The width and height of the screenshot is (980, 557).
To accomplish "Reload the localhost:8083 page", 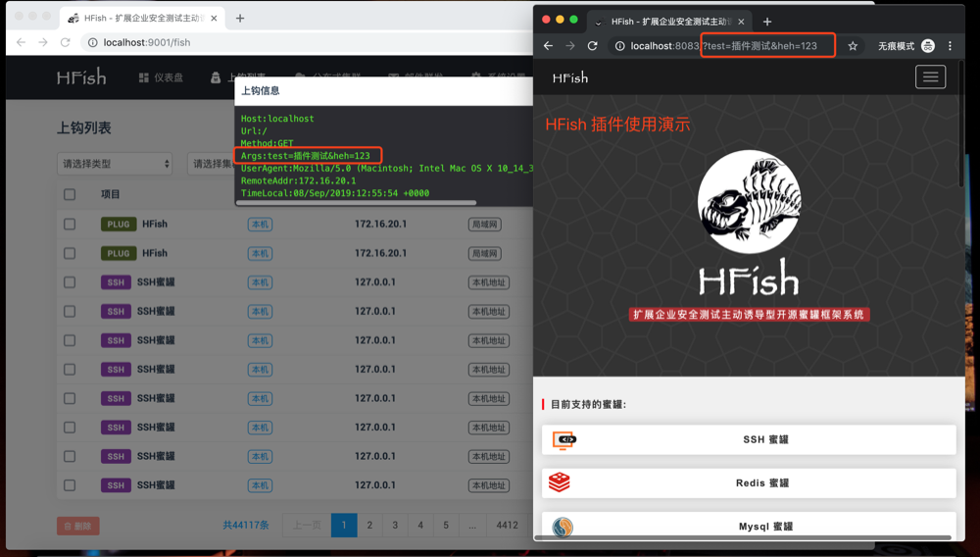I will click(x=592, y=46).
